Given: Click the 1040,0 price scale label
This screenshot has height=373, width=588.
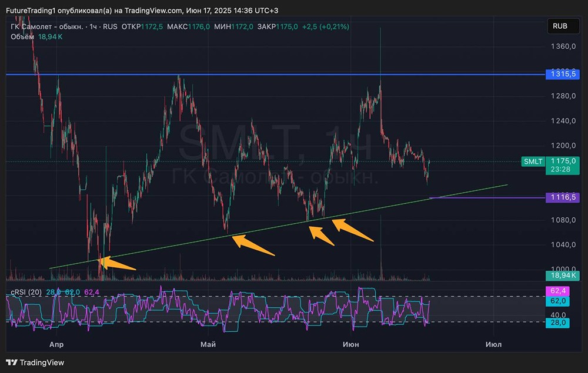Looking at the screenshot, I should [x=563, y=244].
